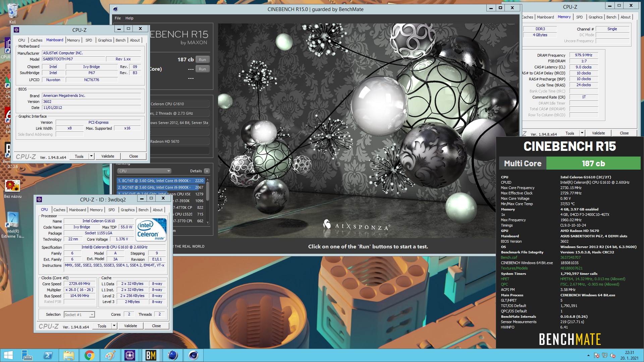644x362 pixels.
Task: Click the Details label in Cinebench ranking
Action: tap(196, 171)
